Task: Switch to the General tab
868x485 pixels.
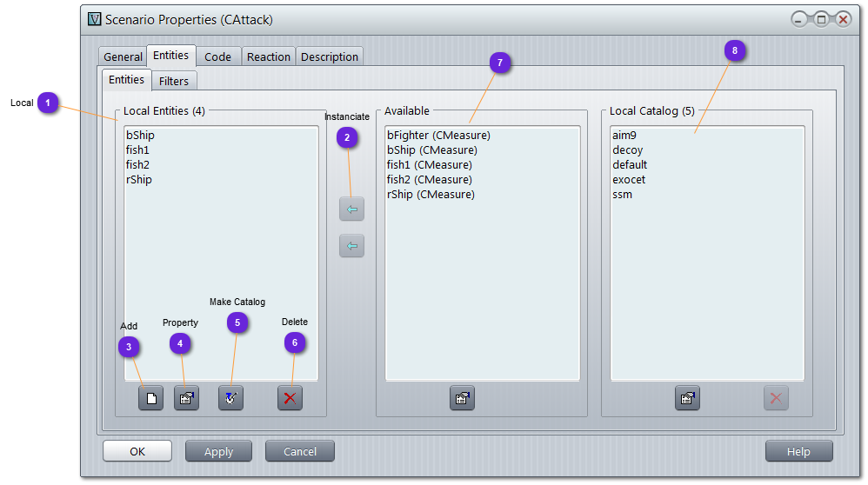Action: click(123, 57)
